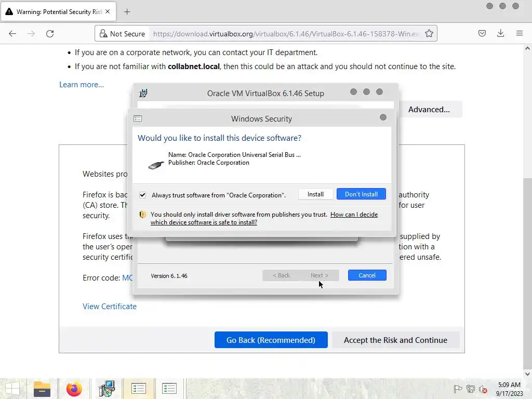Click the scrollbar up arrow
Viewport: 532px width, 399px height.
pyautogui.click(x=527, y=48)
